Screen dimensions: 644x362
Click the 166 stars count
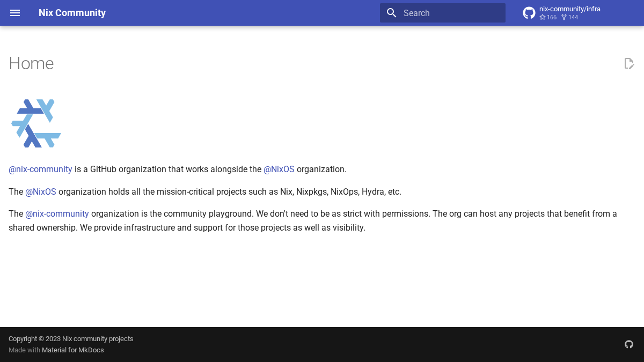click(x=548, y=18)
